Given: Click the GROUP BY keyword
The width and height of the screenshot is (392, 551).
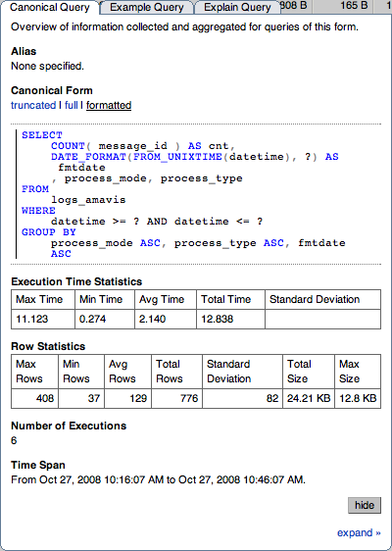Looking at the screenshot, I should click(x=49, y=232).
